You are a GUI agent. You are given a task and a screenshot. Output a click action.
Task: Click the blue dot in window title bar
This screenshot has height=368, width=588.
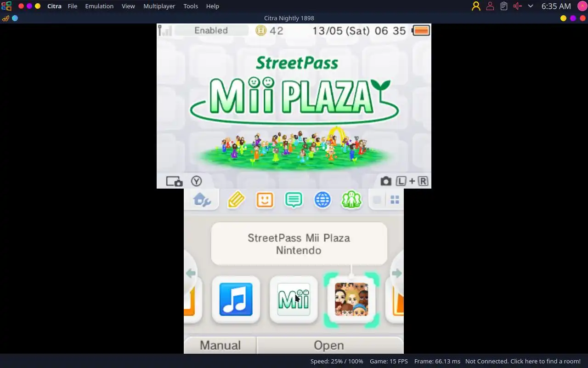pyautogui.click(x=15, y=18)
